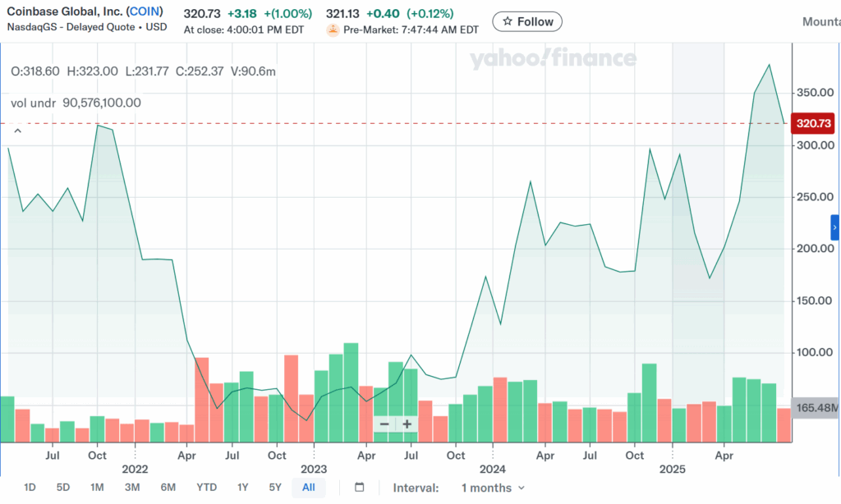841x504 pixels.
Task: Select the 6M range tab
Action: (168, 488)
